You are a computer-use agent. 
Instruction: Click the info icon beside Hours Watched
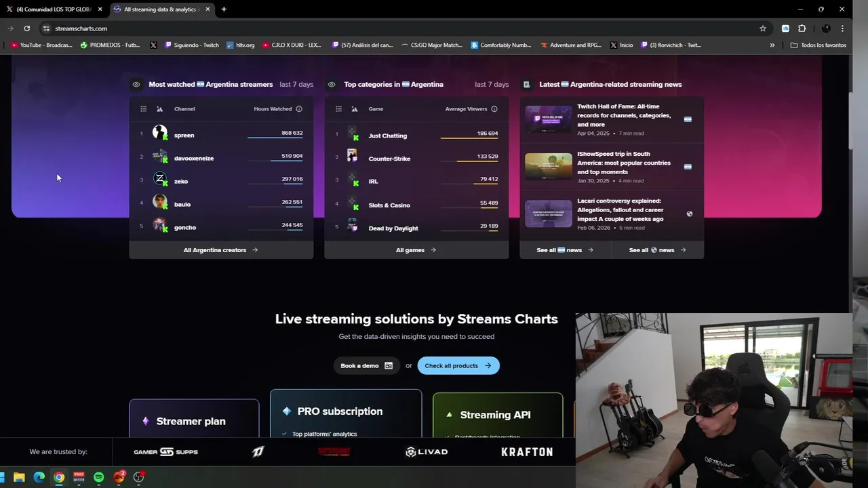pyautogui.click(x=299, y=109)
